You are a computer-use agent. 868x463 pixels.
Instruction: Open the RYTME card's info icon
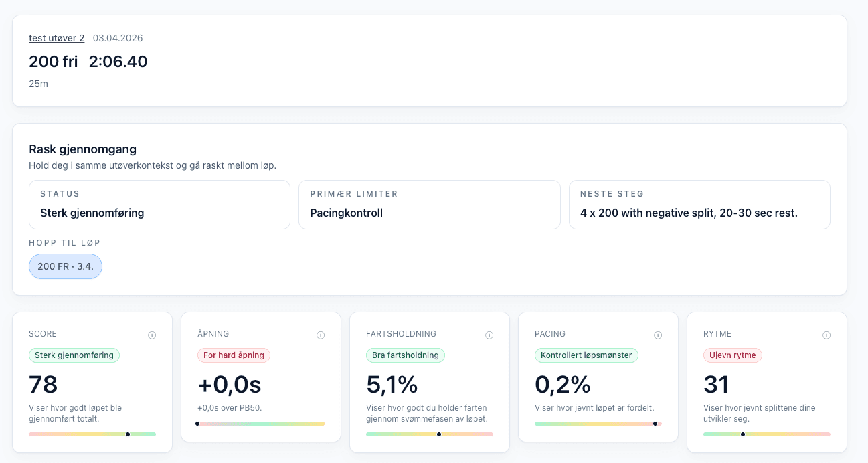click(x=827, y=335)
